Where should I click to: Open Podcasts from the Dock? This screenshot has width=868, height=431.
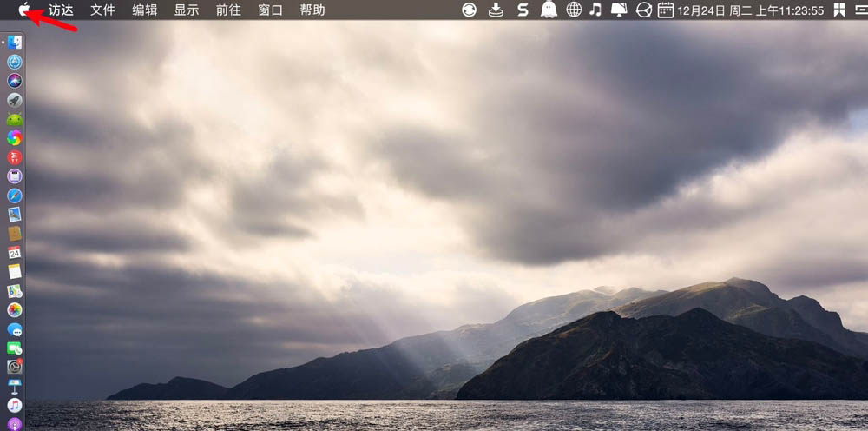(x=15, y=424)
